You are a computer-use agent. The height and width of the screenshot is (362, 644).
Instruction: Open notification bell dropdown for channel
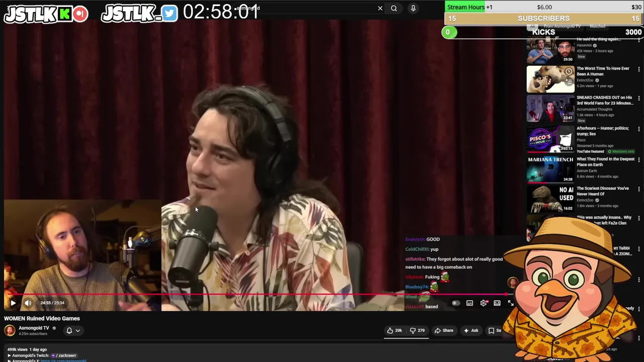tap(73, 330)
